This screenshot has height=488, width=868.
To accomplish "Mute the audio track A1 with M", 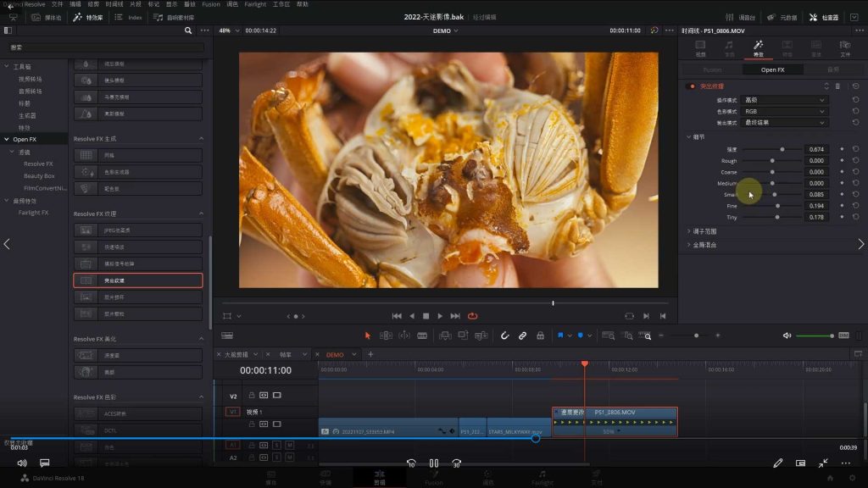I will 289,445.
